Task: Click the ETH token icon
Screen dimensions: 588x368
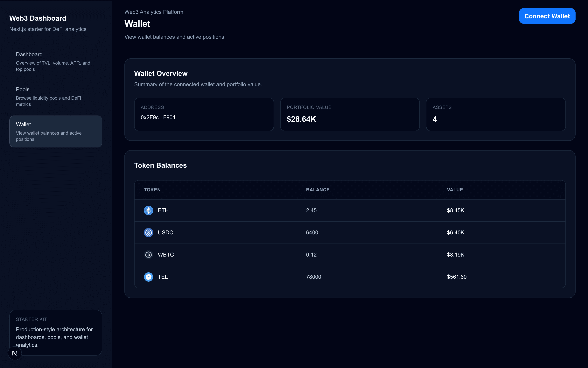Action: point(148,210)
